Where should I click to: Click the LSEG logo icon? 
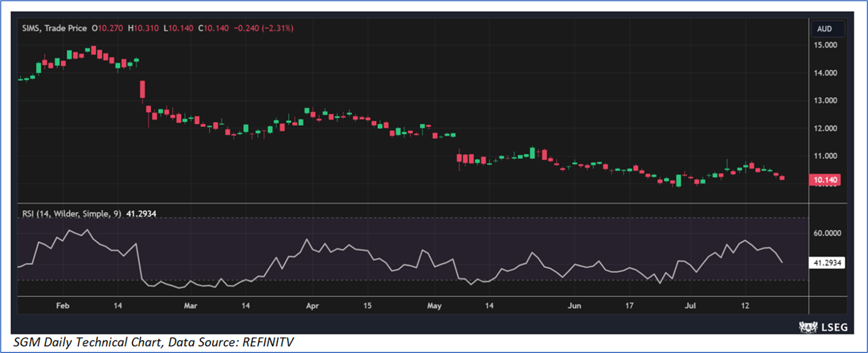808,328
